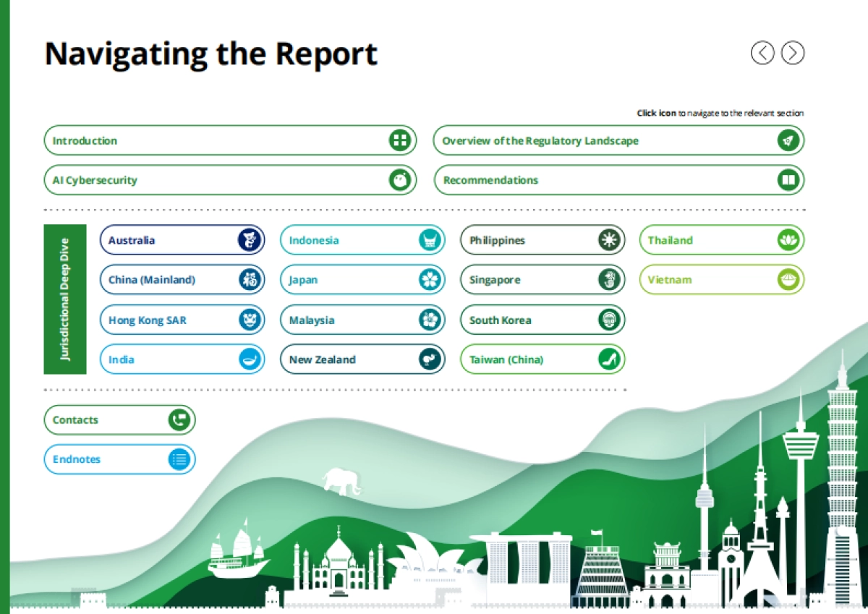Click the rocket icon for Regulatory Landscape
Screen dimensions: 868x614
(788, 140)
